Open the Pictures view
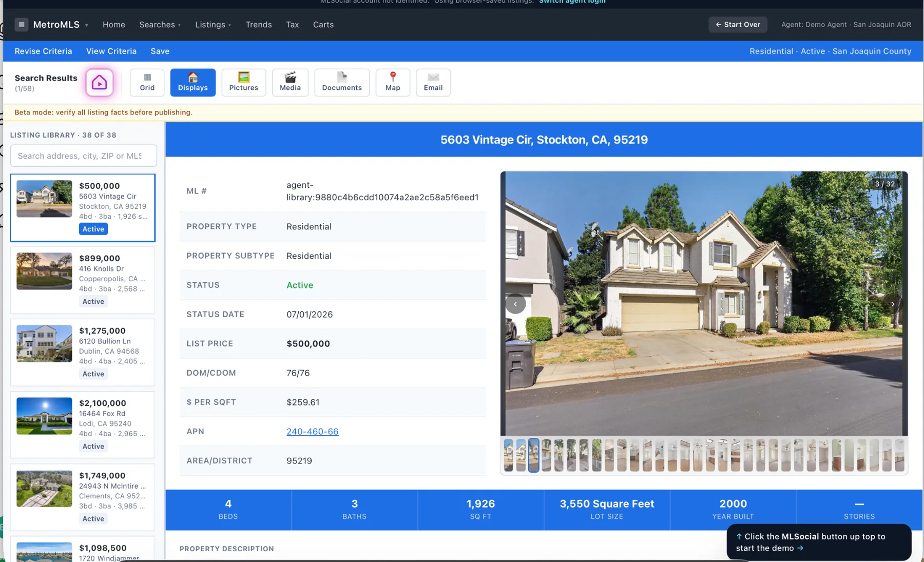The height and width of the screenshot is (562, 924). pos(244,82)
